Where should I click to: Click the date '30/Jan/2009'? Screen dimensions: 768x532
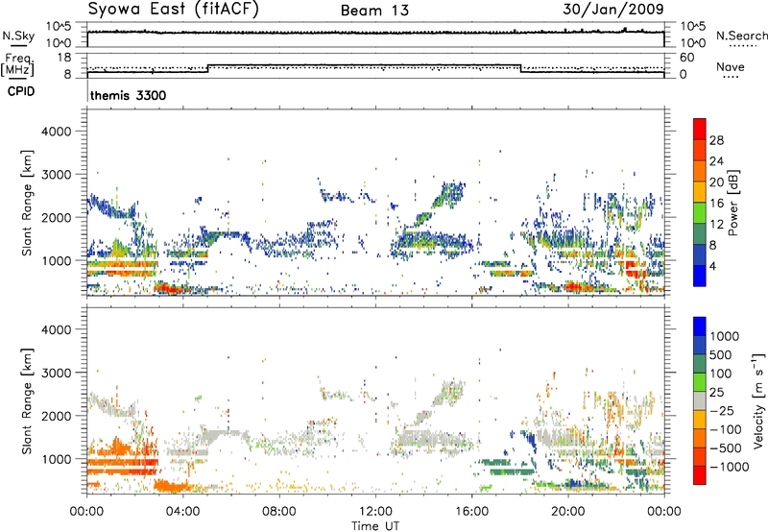[613, 10]
